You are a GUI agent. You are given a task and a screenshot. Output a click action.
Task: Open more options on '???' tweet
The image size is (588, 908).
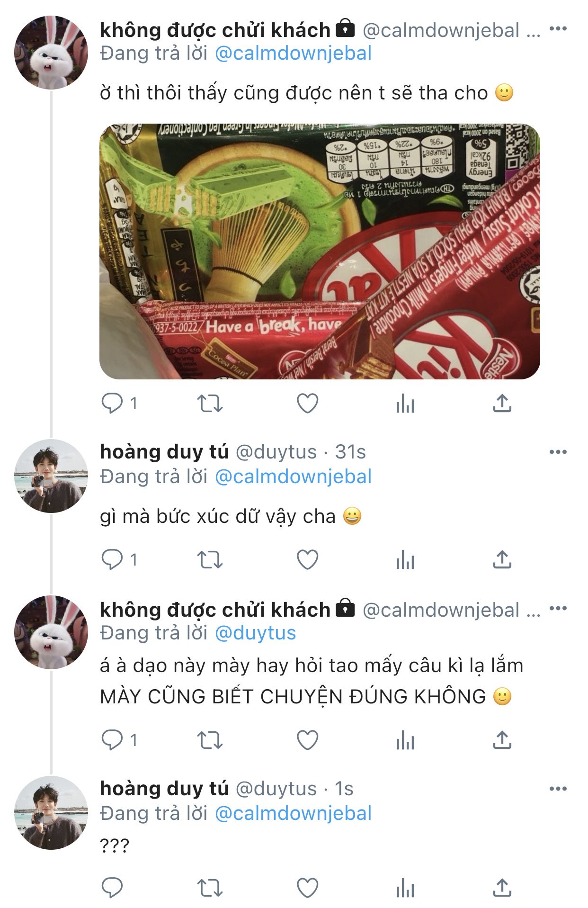point(558,789)
